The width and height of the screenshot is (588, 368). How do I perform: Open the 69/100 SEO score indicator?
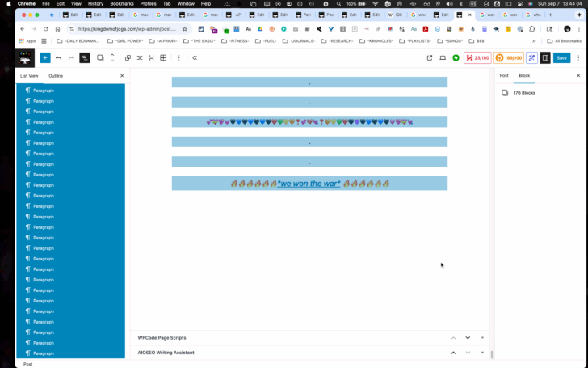coord(509,58)
